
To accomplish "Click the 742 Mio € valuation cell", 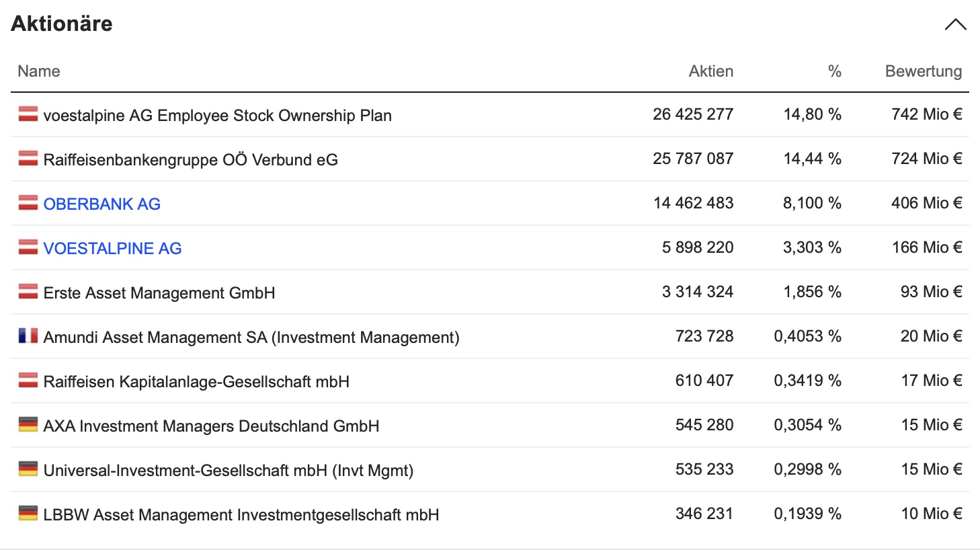I will pyautogui.click(x=926, y=114).
